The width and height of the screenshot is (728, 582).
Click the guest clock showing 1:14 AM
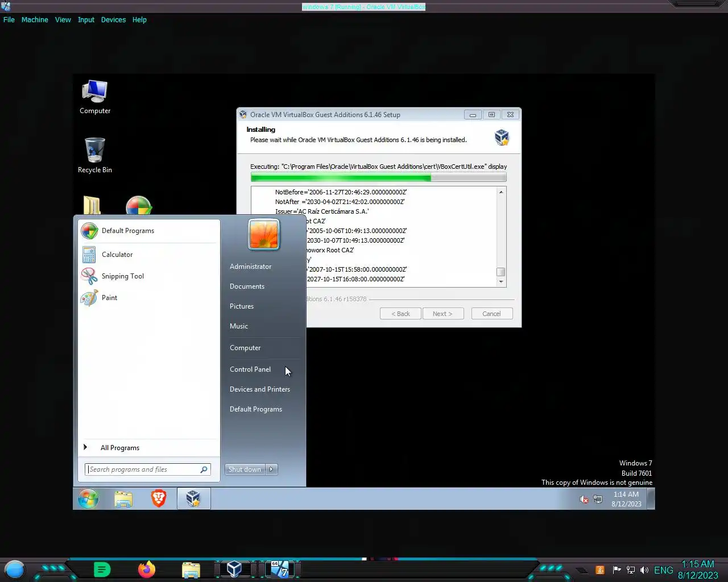626,499
